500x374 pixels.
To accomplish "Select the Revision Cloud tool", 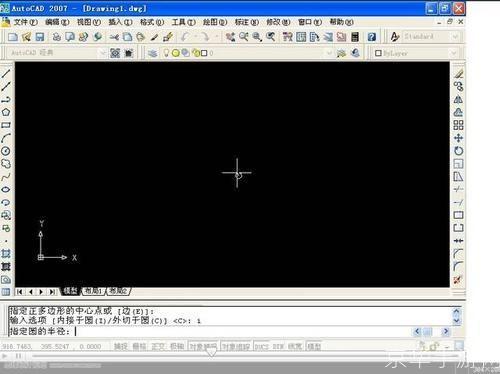I will pos(6,164).
